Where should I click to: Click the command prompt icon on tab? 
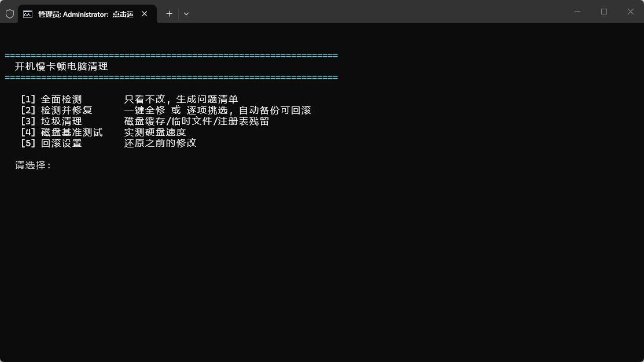28,14
